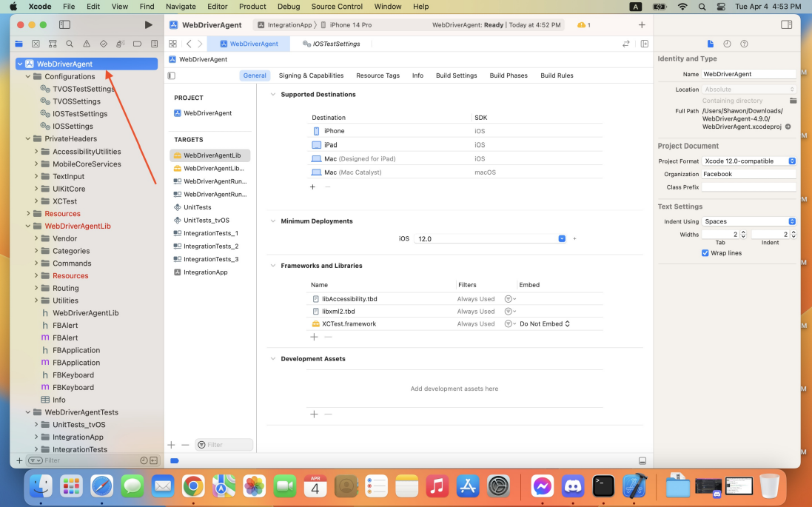Image resolution: width=812 pixels, height=507 pixels.
Task: Launch Safari from the Dock
Action: (101, 486)
